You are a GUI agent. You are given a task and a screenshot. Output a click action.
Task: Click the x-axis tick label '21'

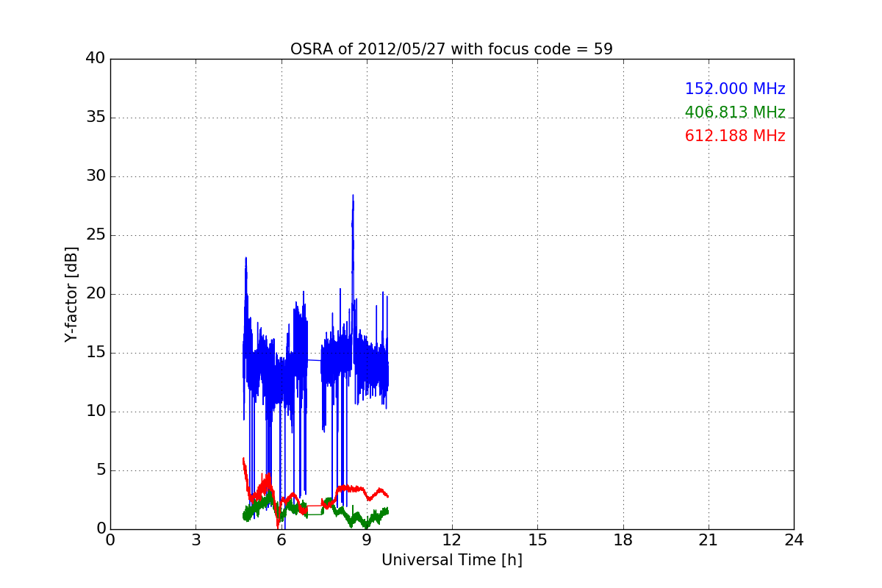click(709, 540)
